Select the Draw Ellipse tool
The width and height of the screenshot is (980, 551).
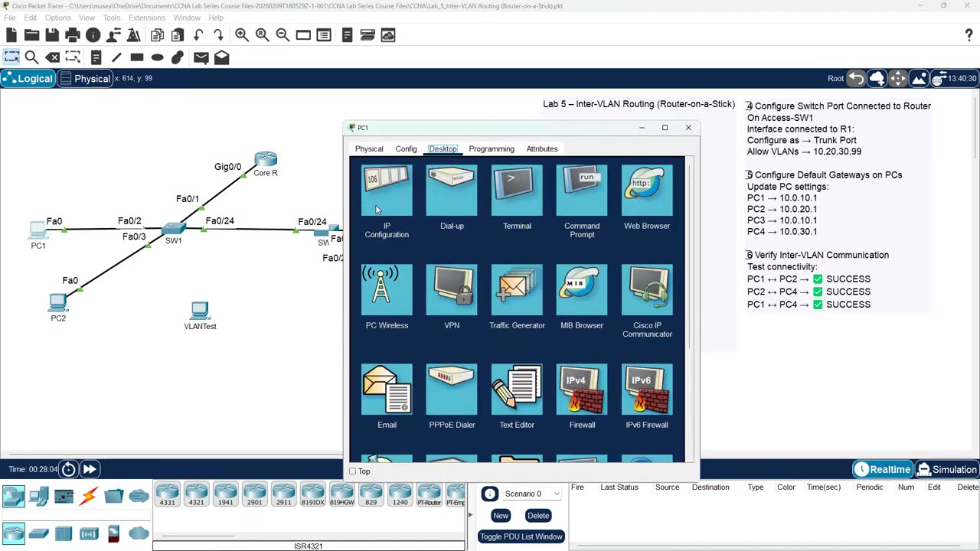[x=157, y=57]
